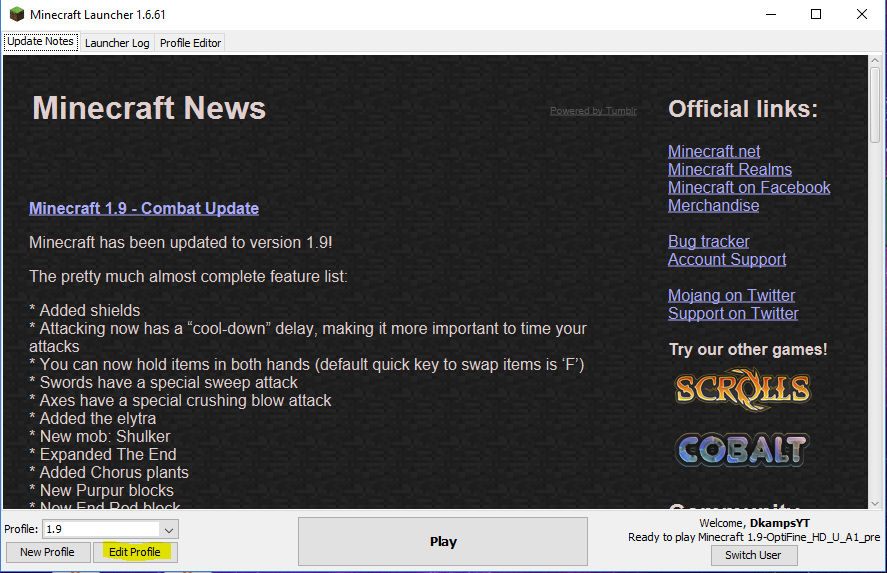Open the Profile Editor tab
The height and width of the screenshot is (573, 887).
click(x=190, y=43)
